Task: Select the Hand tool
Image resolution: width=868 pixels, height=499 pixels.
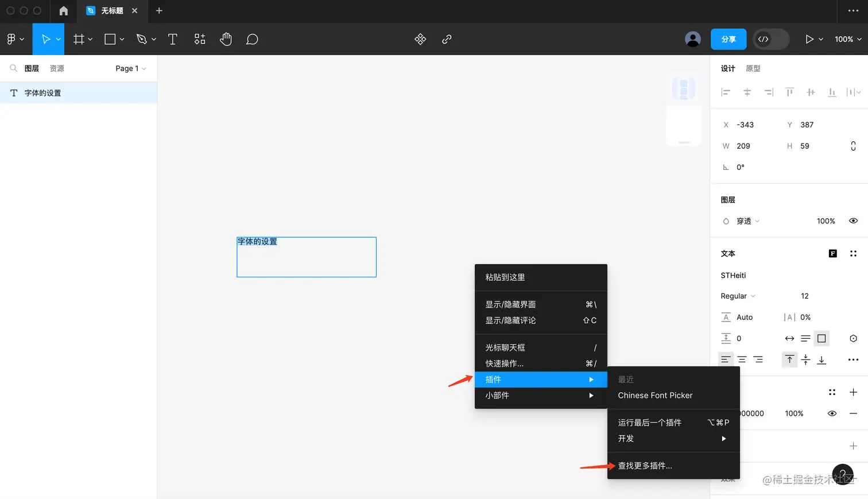Action: pos(226,39)
